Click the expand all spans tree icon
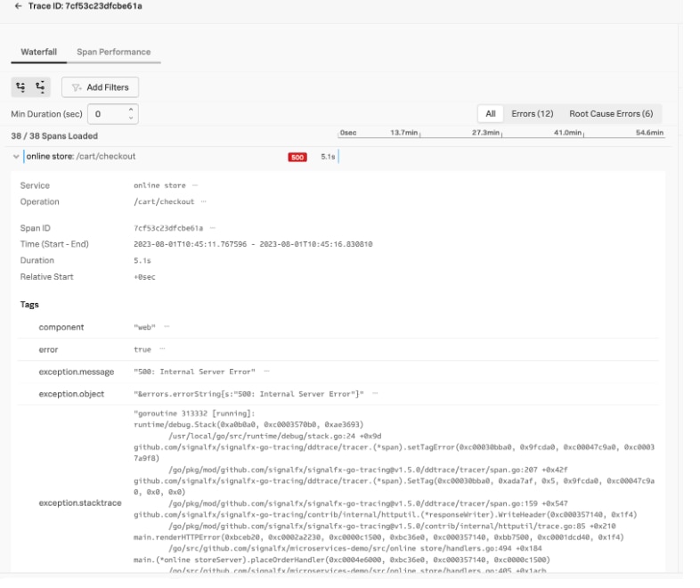 (20, 86)
